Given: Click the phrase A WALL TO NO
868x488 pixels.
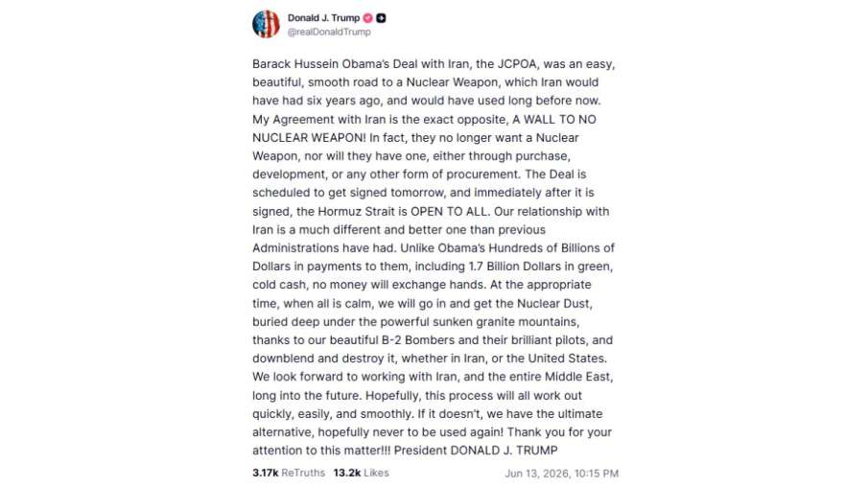Looking at the screenshot, I should (554, 120).
